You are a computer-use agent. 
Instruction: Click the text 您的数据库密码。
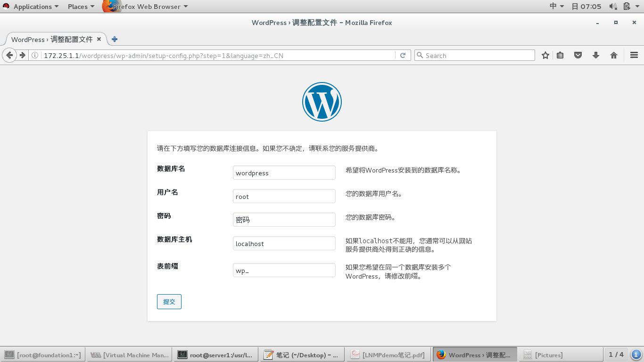pos(371,217)
